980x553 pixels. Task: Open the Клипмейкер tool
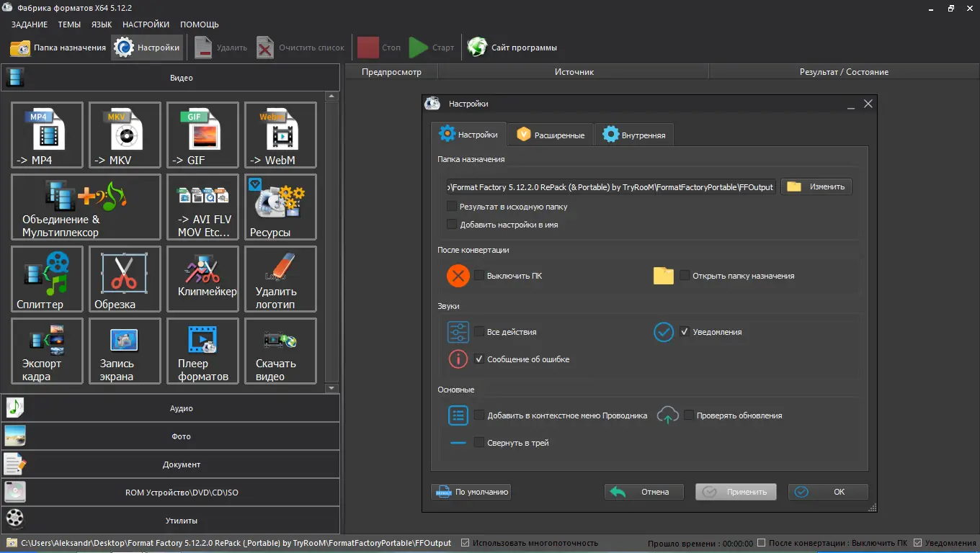click(x=203, y=279)
